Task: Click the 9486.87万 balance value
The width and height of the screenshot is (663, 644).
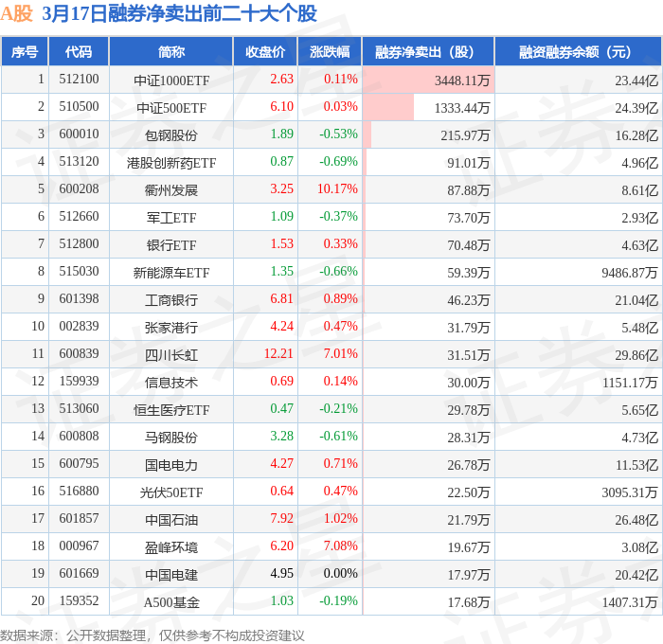Action: point(630,273)
